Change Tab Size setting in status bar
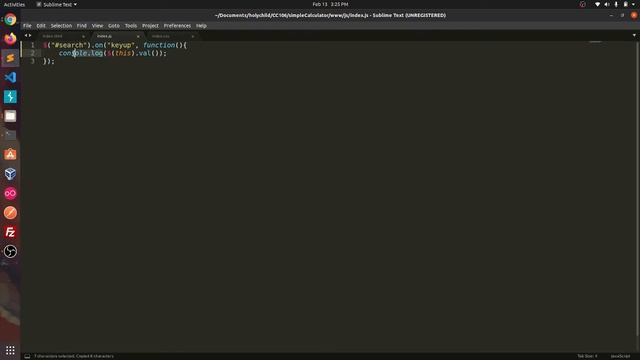Screen dimensions: 640x360 587,356
